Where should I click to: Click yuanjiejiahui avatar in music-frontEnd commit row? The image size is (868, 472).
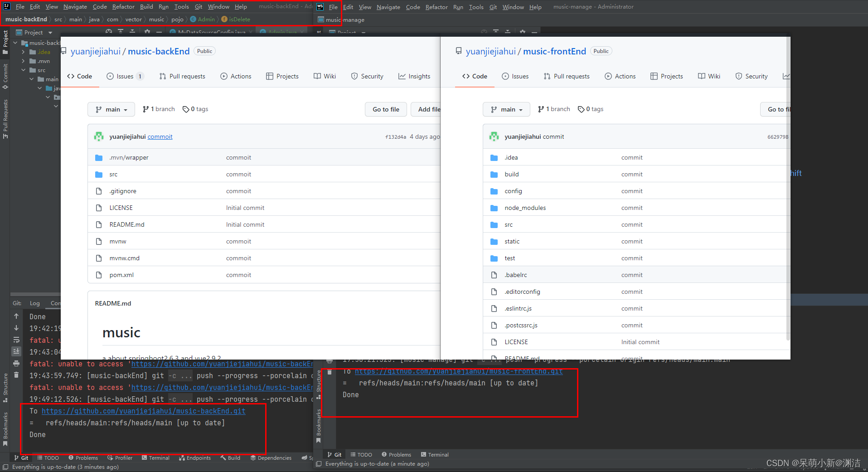[494, 136]
